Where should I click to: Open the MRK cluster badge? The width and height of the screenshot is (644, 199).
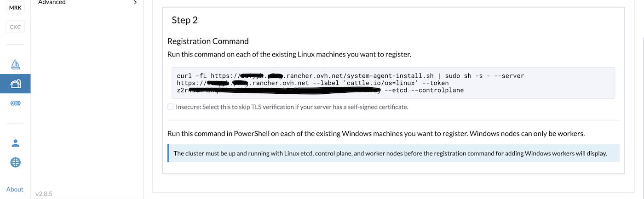click(x=15, y=7)
